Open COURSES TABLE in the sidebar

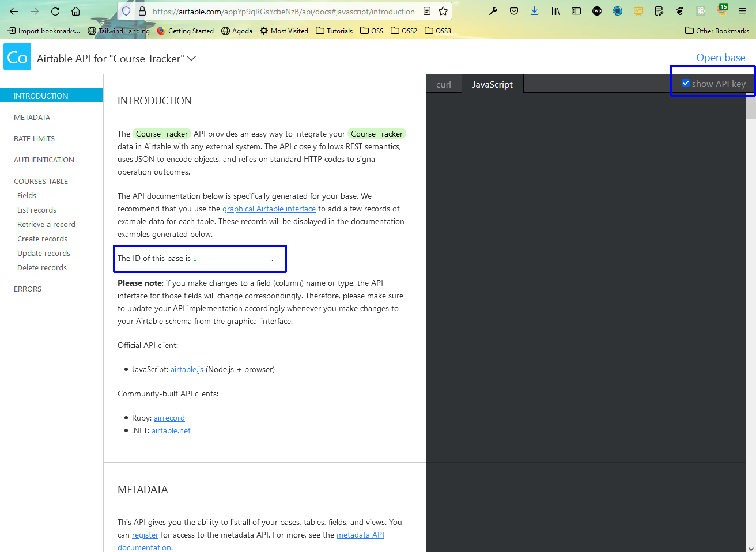pos(41,181)
